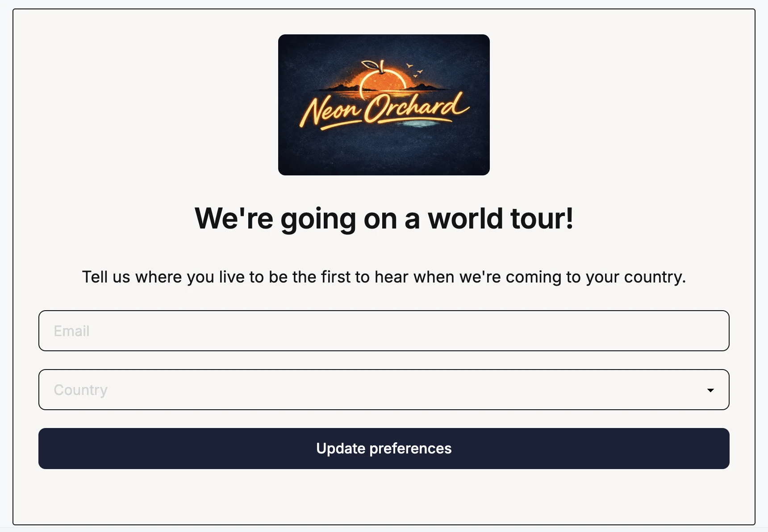Click the "Email" placeholder text

71,331
